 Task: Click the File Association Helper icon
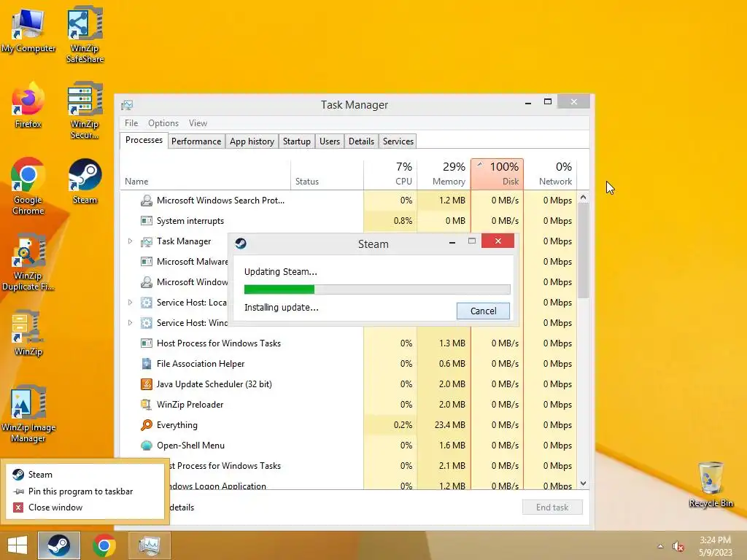(146, 364)
